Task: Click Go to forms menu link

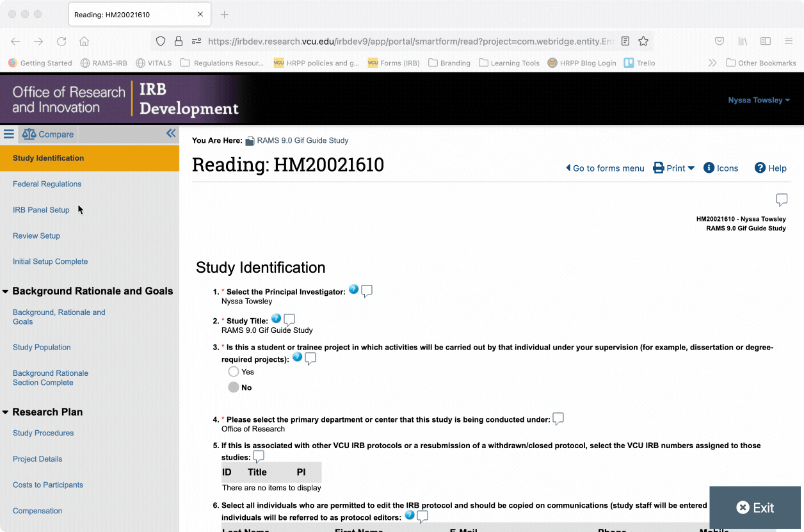Action: point(605,168)
